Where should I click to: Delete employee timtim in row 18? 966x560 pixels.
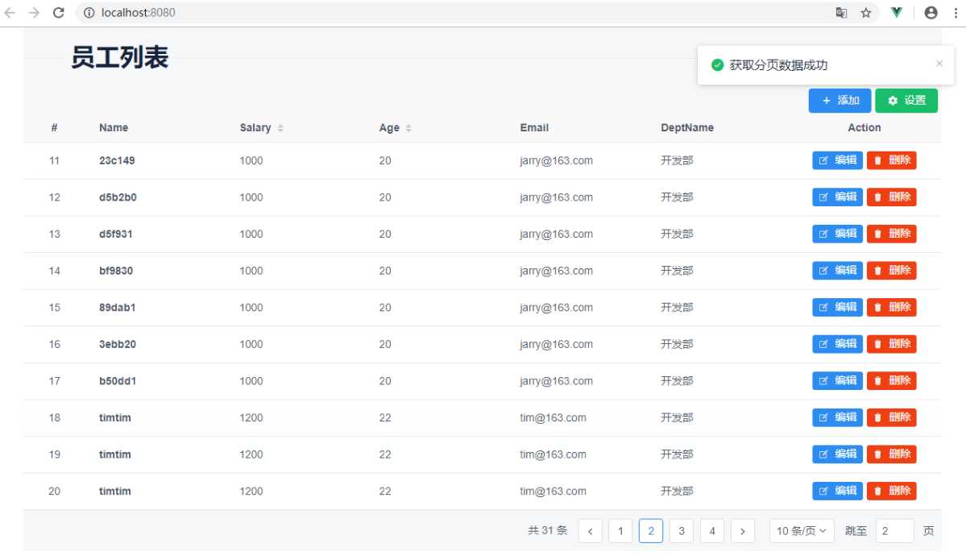coord(891,417)
